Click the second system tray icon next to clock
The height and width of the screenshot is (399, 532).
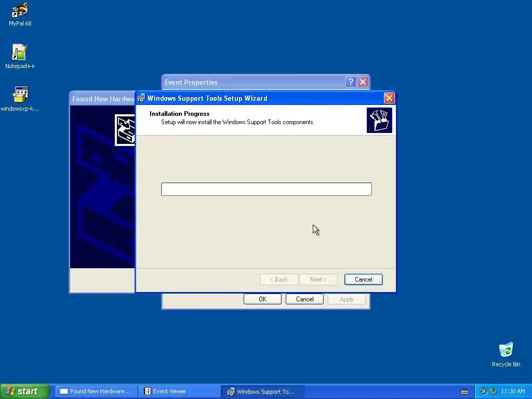click(493, 391)
